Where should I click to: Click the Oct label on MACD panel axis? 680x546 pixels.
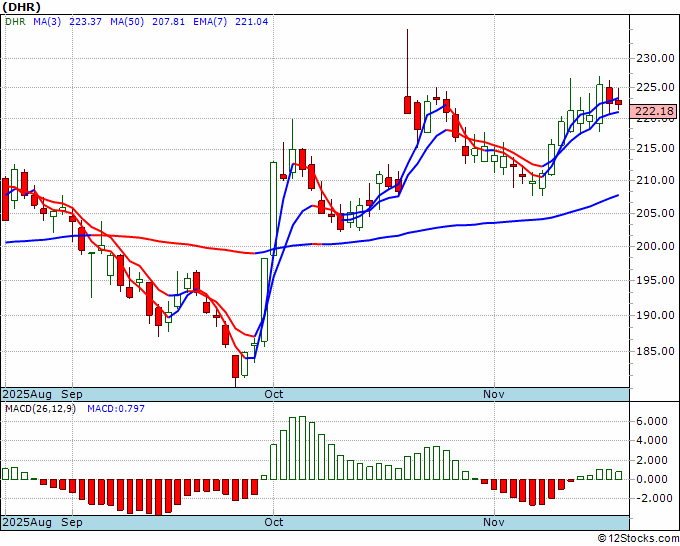[x=274, y=522]
